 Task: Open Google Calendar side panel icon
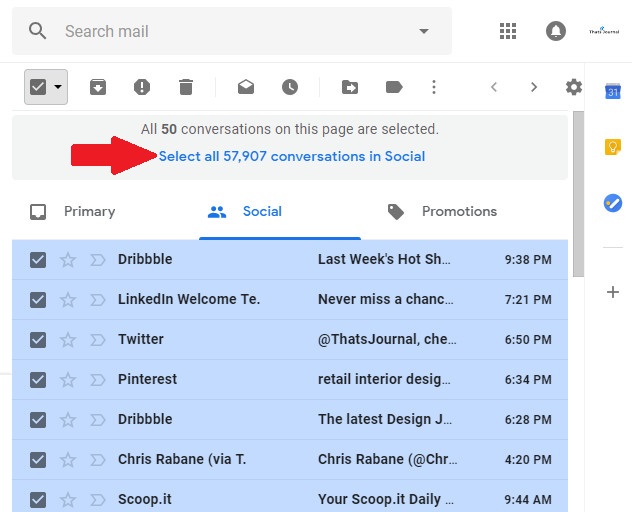(x=613, y=92)
